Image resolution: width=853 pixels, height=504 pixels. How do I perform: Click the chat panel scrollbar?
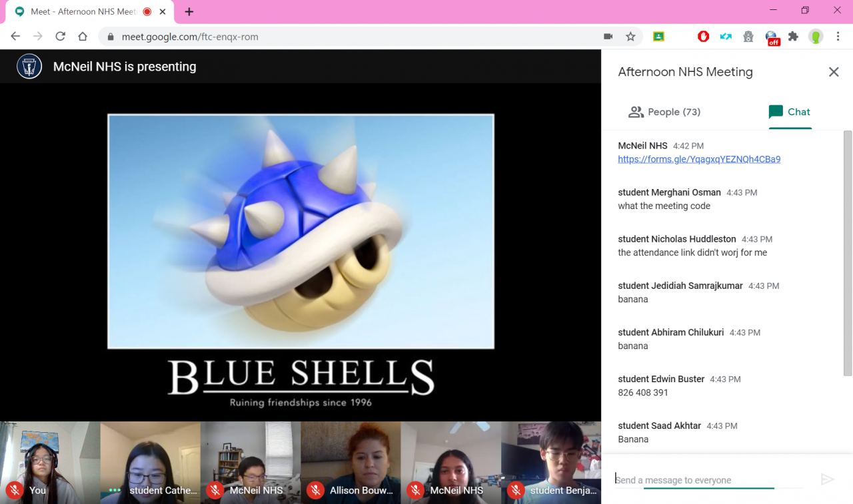tap(848, 253)
